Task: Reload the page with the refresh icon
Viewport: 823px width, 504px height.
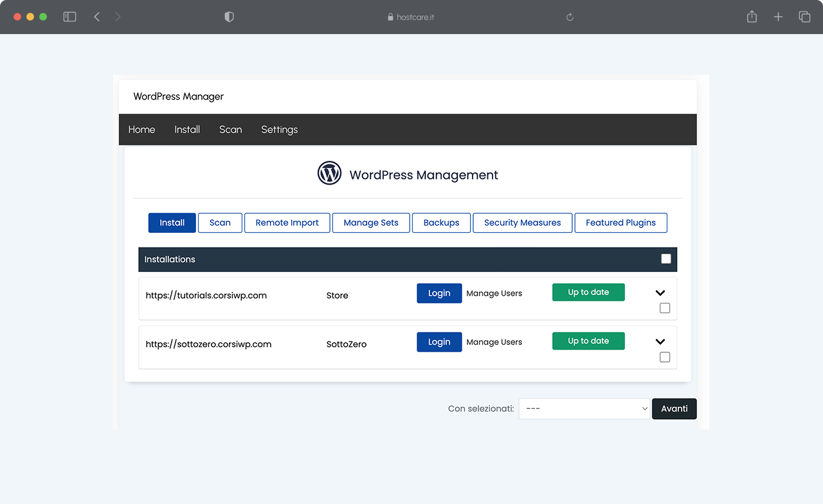Action: click(570, 17)
